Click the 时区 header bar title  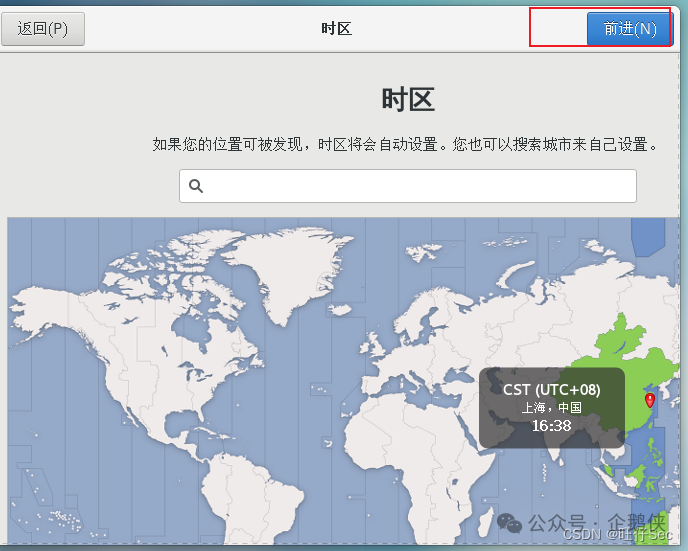pyautogui.click(x=336, y=29)
